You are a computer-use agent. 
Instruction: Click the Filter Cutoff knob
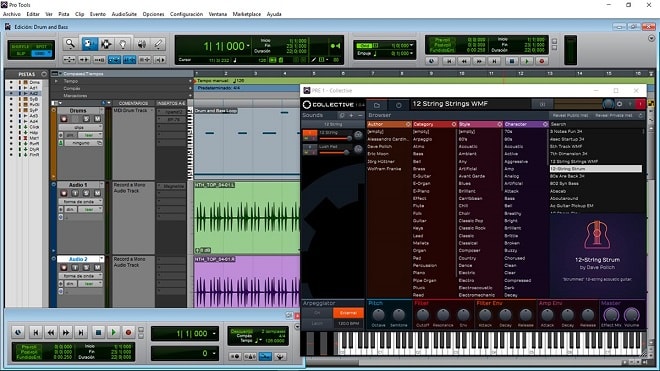(423, 315)
